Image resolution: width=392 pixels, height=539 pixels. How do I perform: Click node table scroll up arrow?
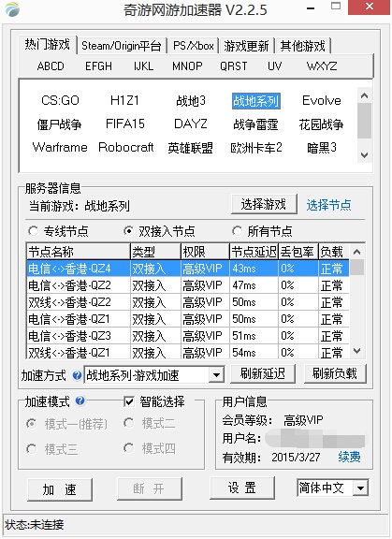tap(357, 252)
